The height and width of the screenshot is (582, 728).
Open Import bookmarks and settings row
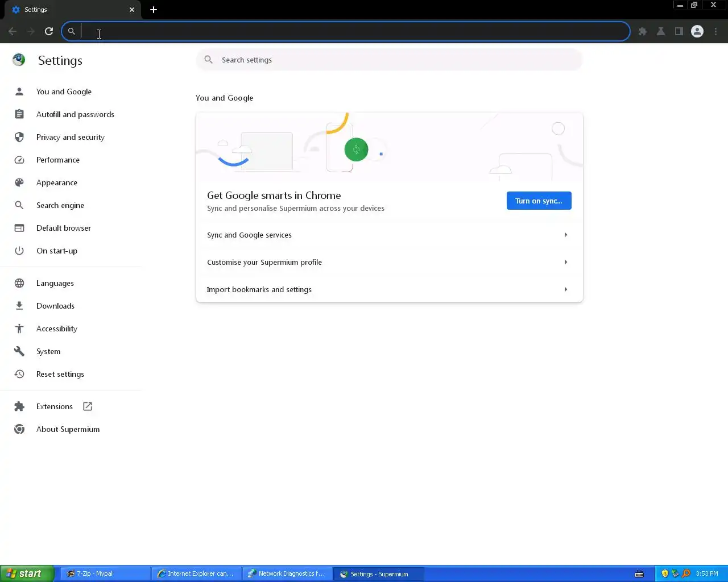(389, 289)
